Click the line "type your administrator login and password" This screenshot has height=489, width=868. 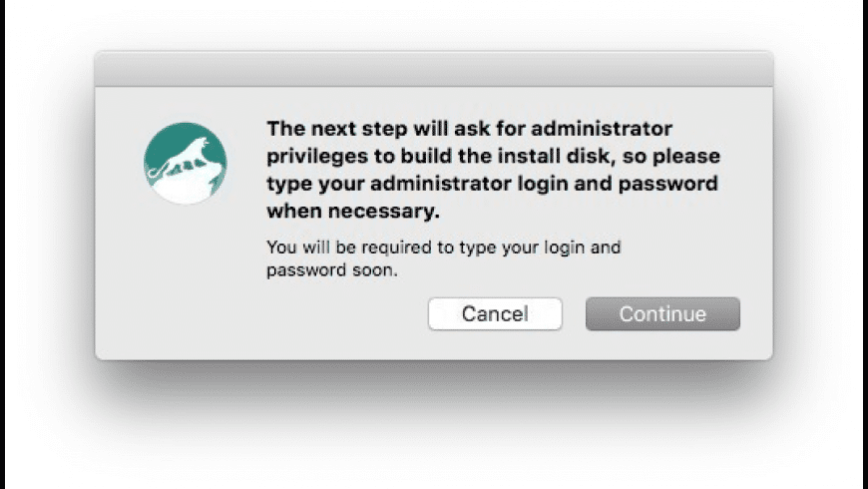coord(493,184)
